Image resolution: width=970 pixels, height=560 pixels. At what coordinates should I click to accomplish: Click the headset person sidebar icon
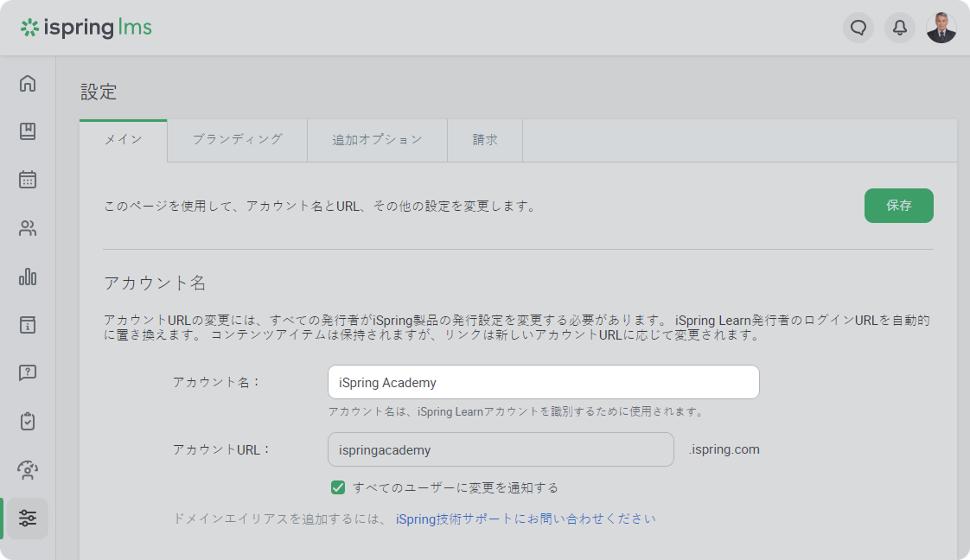point(28,470)
